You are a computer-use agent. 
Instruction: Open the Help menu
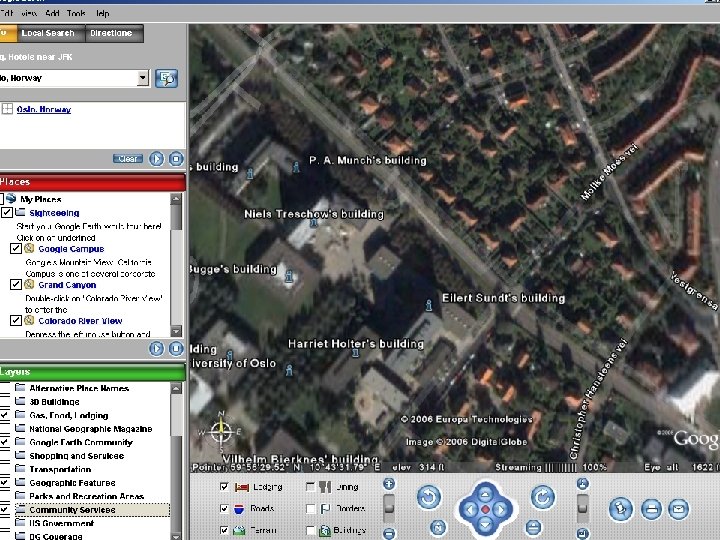click(102, 13)
